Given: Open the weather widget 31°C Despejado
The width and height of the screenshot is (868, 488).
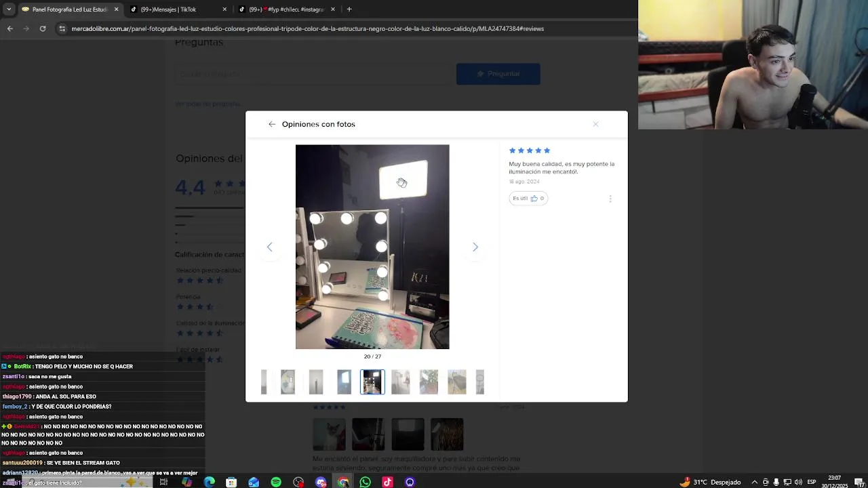Looking at the screenshot, I should click(x=710, y=482).
